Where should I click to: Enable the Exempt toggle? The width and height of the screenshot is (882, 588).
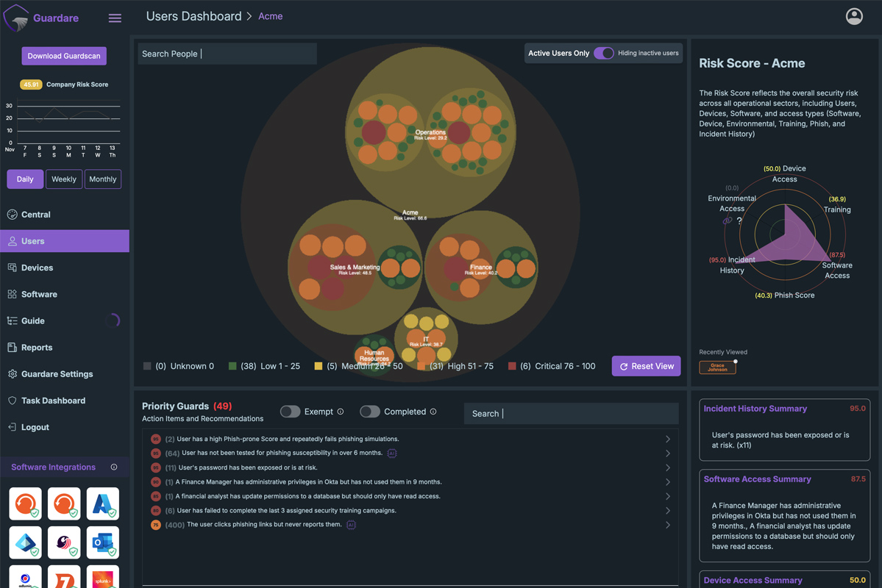[x=290, y=412]
